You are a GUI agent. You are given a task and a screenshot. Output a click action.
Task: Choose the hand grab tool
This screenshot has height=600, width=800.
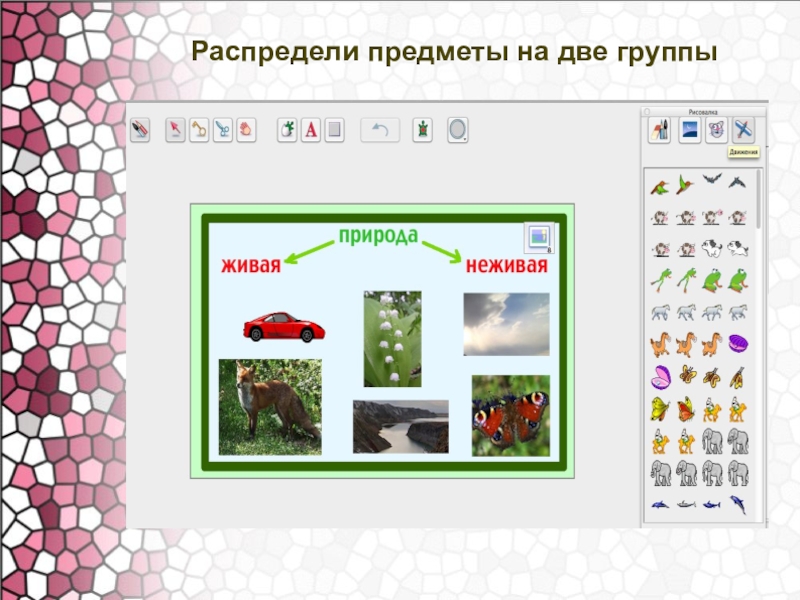click(x=245, y=129)
